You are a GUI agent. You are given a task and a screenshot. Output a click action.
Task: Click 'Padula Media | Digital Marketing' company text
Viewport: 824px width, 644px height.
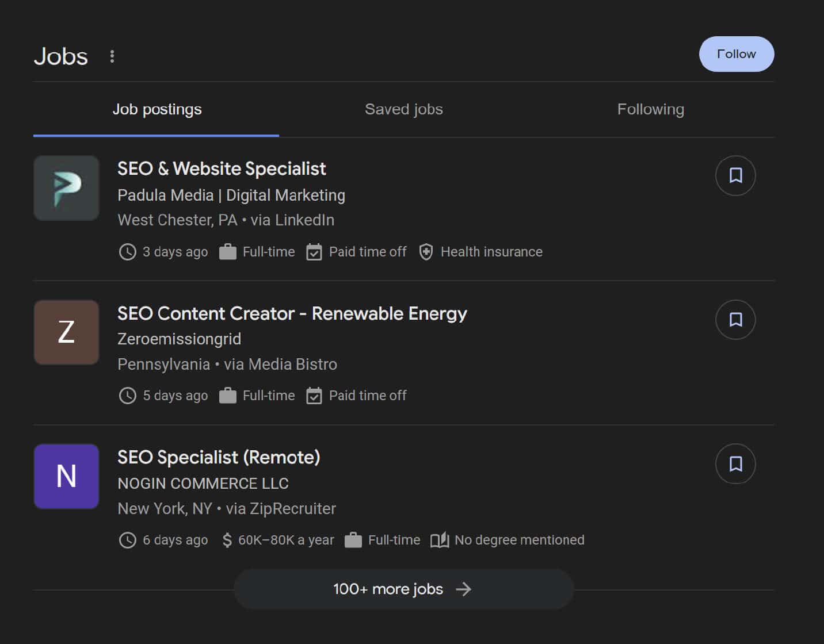[x=231, y=195]
